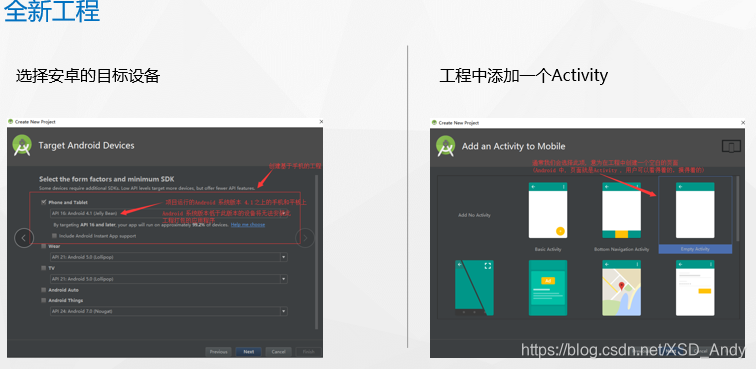The image size is (756, 369).
Task: Select the map activity template thumbnail
Action: click(621, 287)
